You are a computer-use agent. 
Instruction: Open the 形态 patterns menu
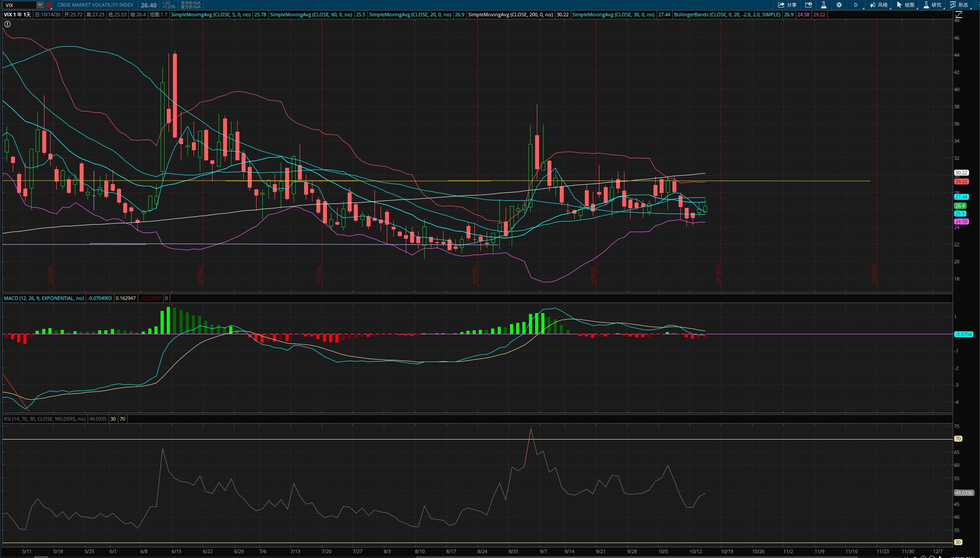(960, 5)
